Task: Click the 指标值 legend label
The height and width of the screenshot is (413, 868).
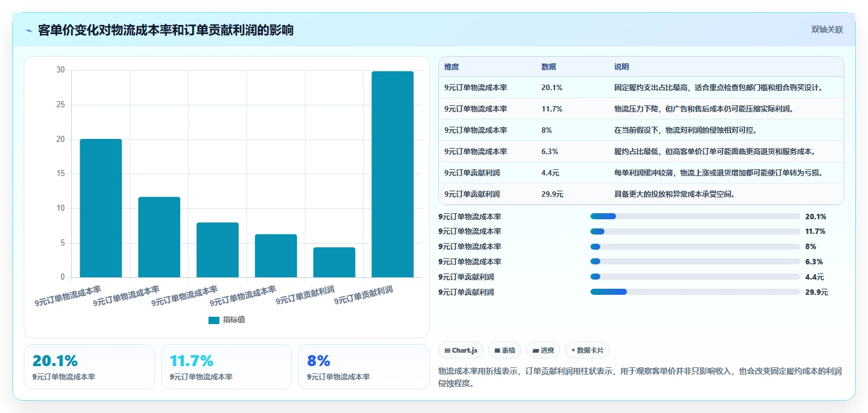Action: pos(234,320)
